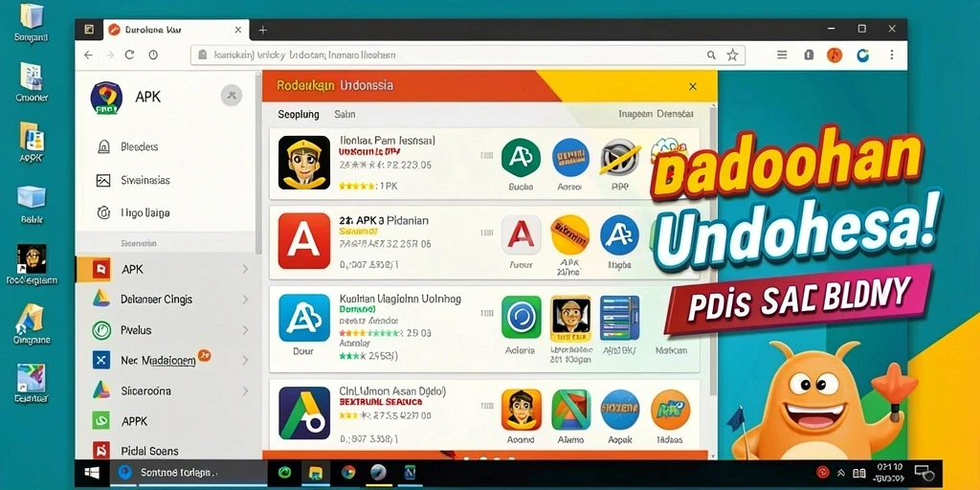This screenshot has width=980, height=490.
Task: Open the Aopak app icon
Action: pyautogui.click(x=619, y=410)
